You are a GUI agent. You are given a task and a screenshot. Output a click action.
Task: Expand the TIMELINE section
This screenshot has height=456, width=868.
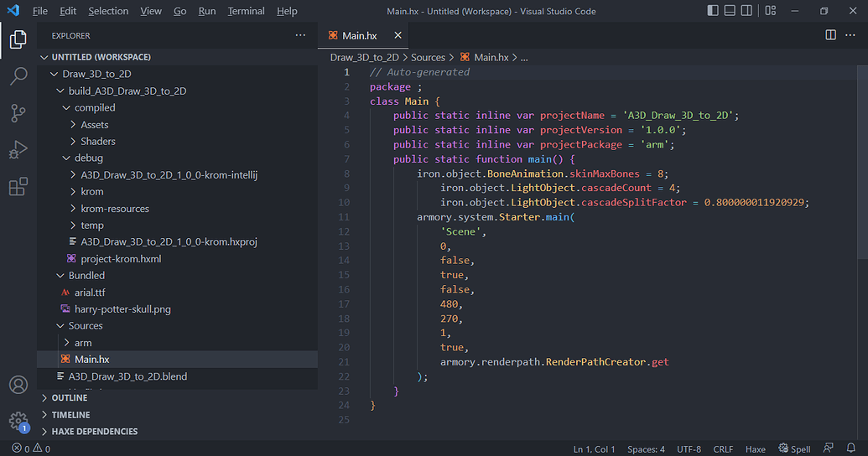click(x=177, y=414)
